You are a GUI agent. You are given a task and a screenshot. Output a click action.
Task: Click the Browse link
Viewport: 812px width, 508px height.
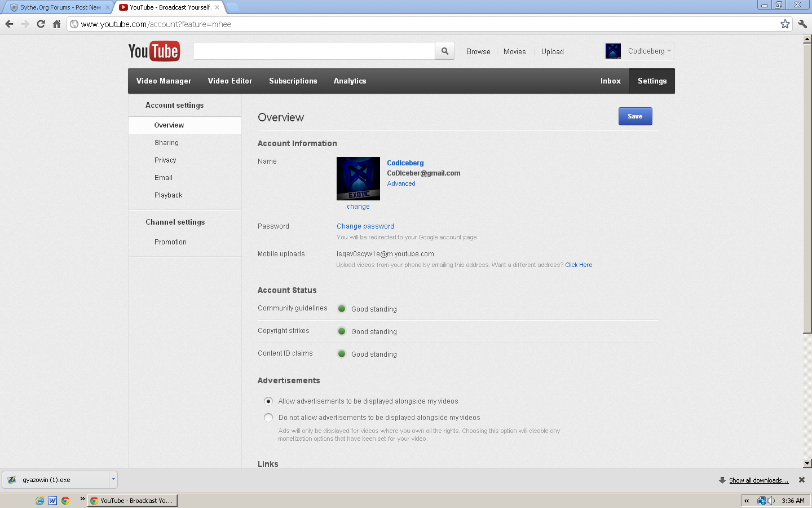478,51
